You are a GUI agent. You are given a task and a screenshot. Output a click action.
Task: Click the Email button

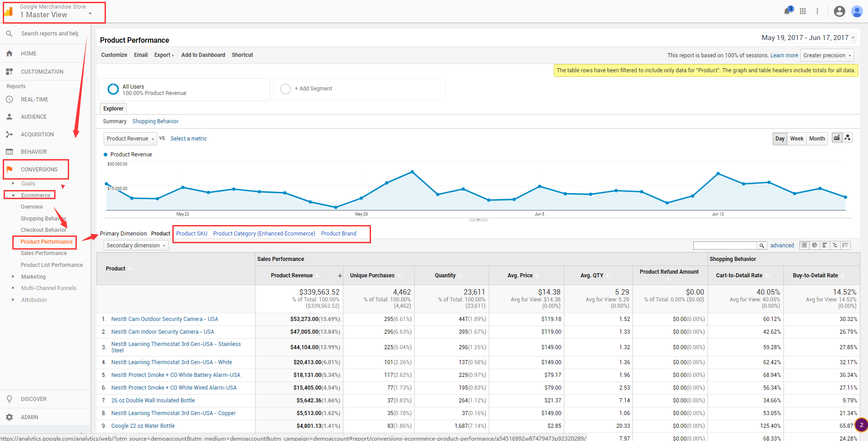(x=140, y=55)
